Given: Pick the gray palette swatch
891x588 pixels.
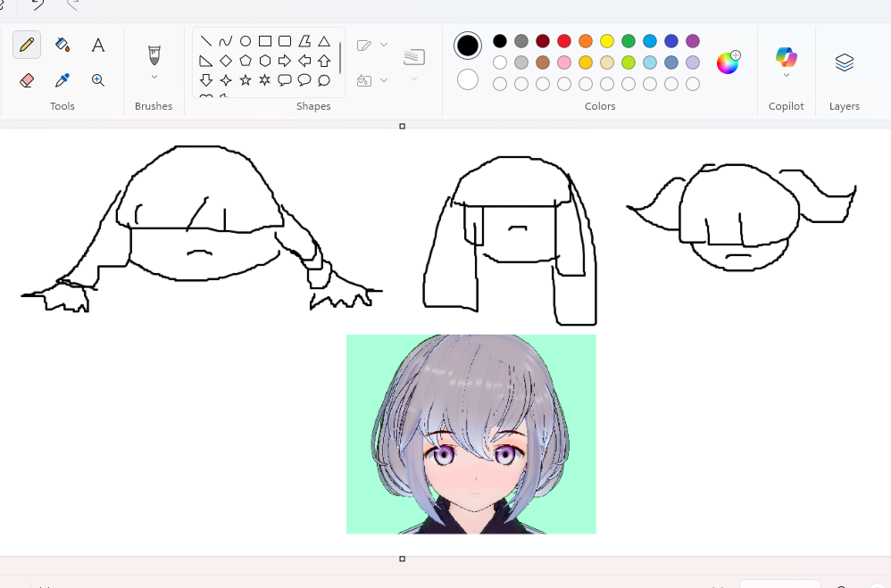Looking at the screenshot, I should 521,41.
